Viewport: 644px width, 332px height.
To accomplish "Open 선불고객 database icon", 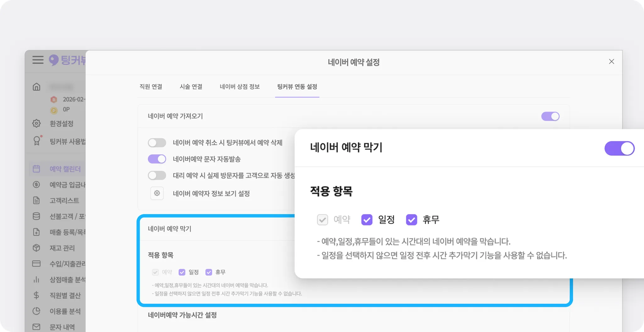I will pyautogui.click(x=36, y=216).
